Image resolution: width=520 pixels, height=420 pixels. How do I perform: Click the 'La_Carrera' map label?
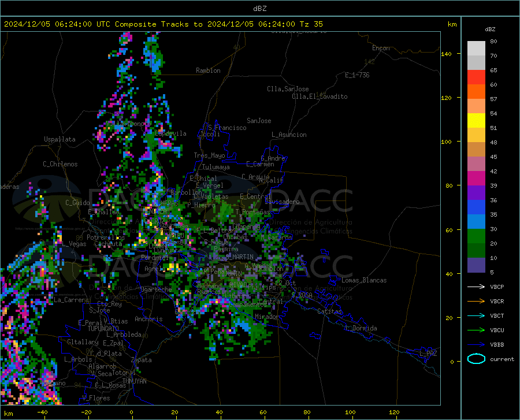click(71, 300)
